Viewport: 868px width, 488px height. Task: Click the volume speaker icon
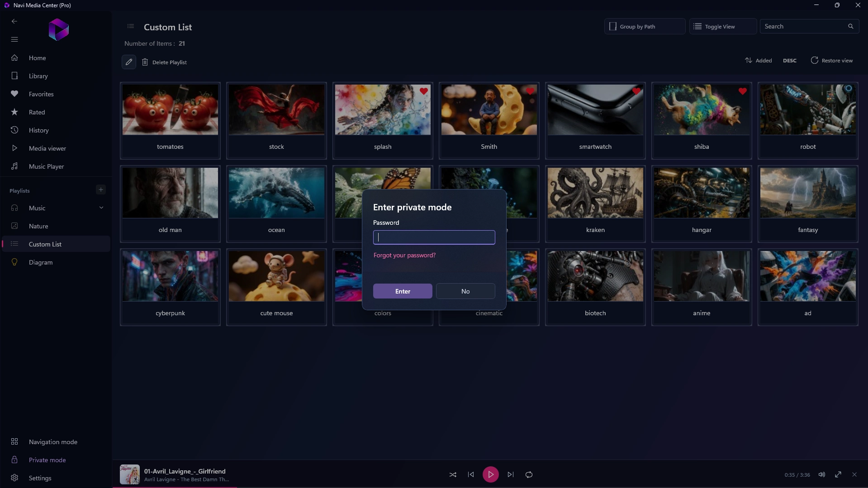point(822,474)
